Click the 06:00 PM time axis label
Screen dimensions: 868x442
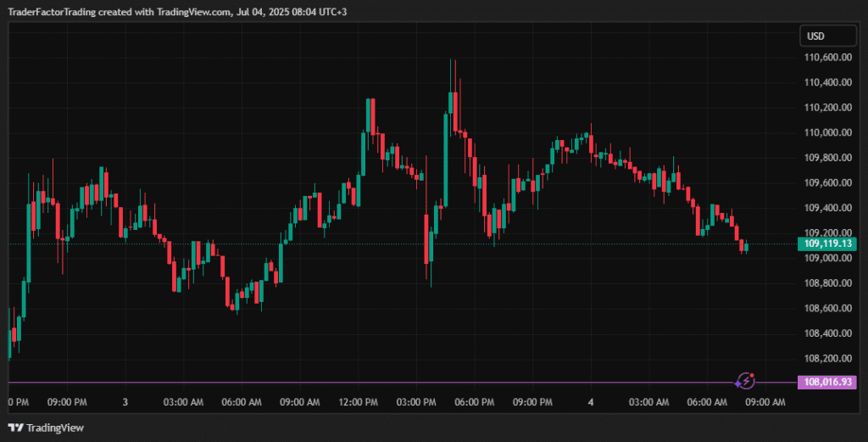click(x=475, y=402)
